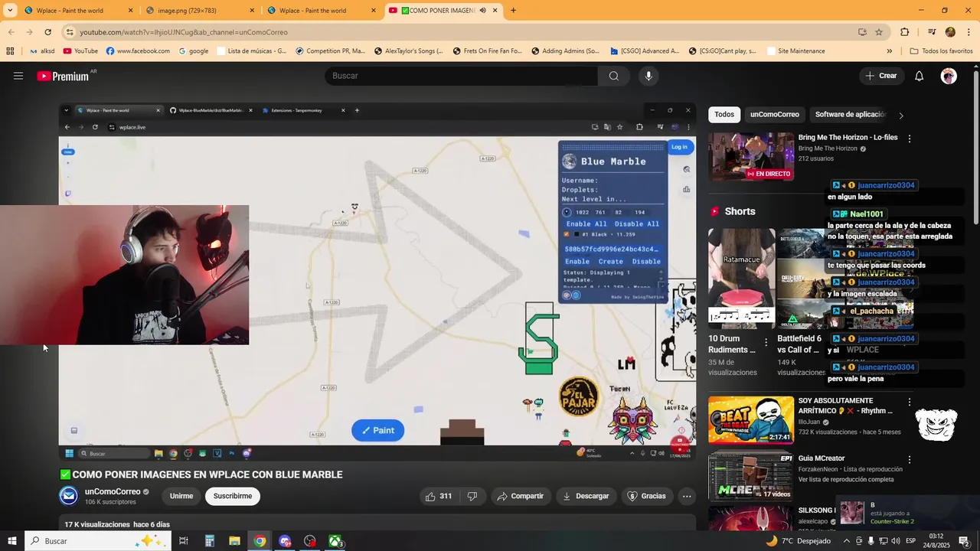This screenshot has height=551, width=980.
Task: Click the ESP language indicator in tray
Action: click(x=911, y=541)
